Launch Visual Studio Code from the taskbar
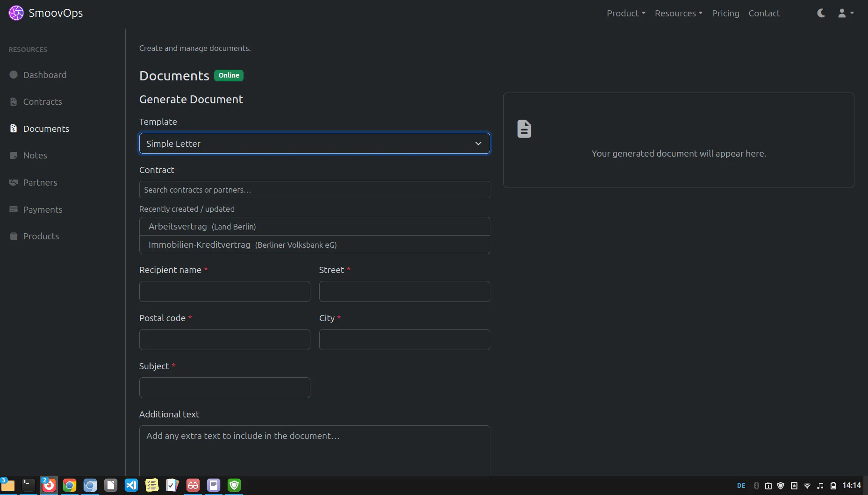Image resolution: width=868 pixels, height=495 pixels. point(131,486)
